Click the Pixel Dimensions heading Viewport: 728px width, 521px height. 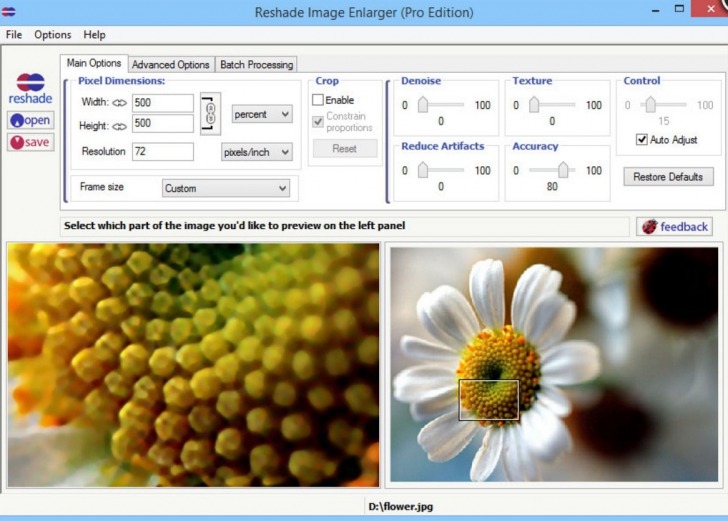[x=121, y=81]
